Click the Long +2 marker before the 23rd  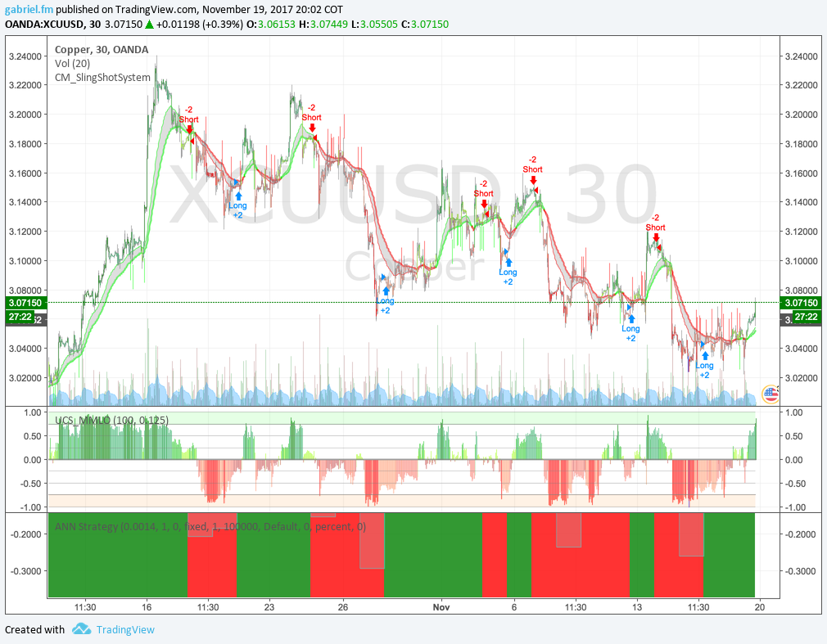238,205
